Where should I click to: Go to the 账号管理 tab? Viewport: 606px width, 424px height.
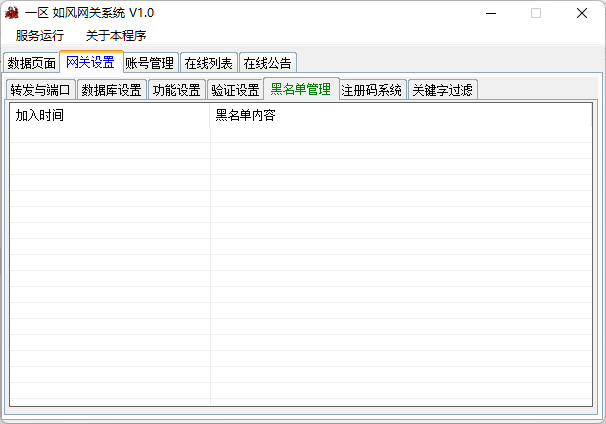[x=150, y=63]
